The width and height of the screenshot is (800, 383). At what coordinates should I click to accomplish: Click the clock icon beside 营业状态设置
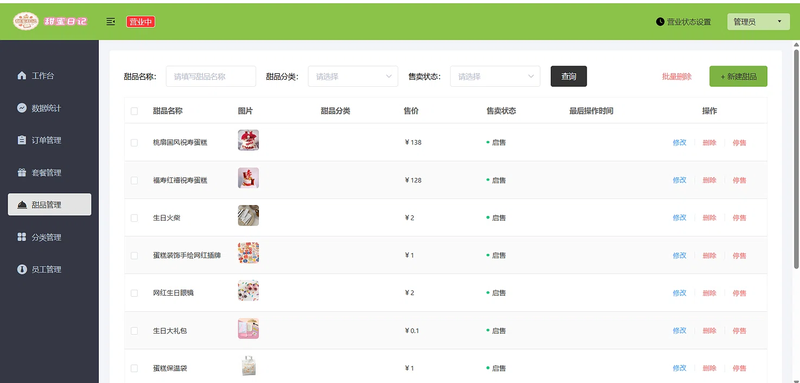(x=660, y=22)
